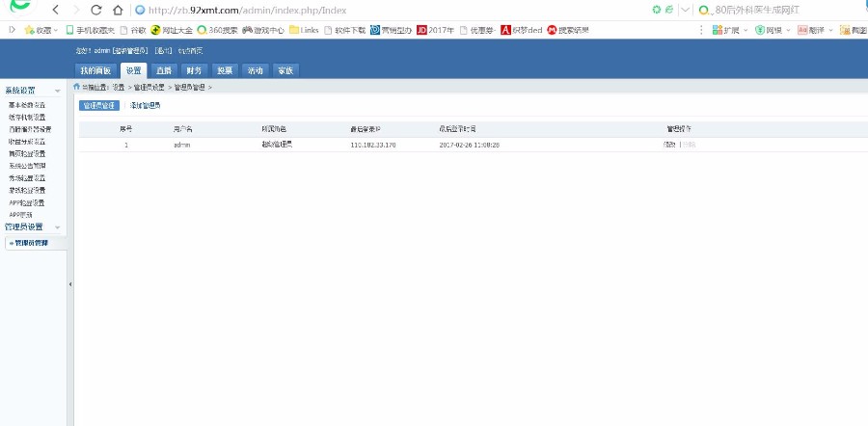Click the search box showing 80后外科医生成网红
The height and width of the screenshot is (426, 868).
(757, 10)
